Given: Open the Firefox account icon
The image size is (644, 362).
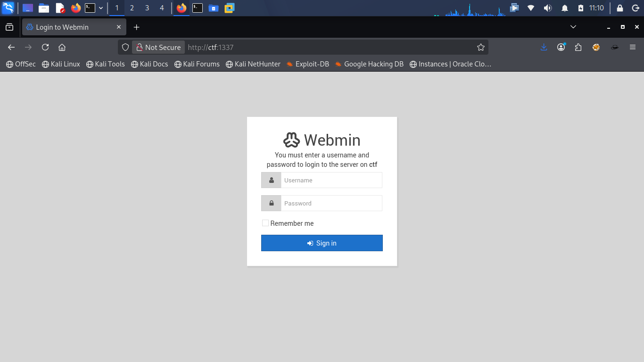Looking at the screenshot, I should click(x=561, y=47).
